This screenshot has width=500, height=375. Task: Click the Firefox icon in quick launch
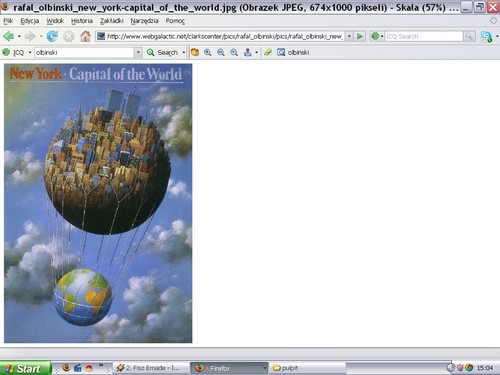(66, 368)
